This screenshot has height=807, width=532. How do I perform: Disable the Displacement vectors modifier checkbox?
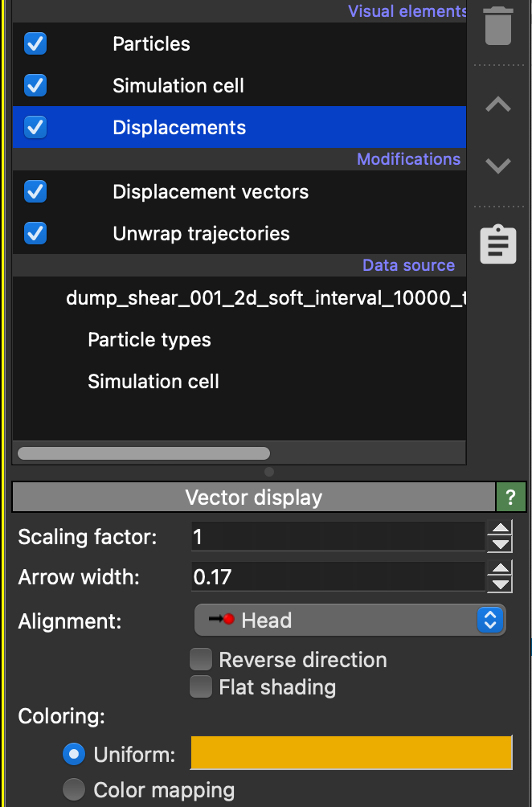(x=35, y=191)
